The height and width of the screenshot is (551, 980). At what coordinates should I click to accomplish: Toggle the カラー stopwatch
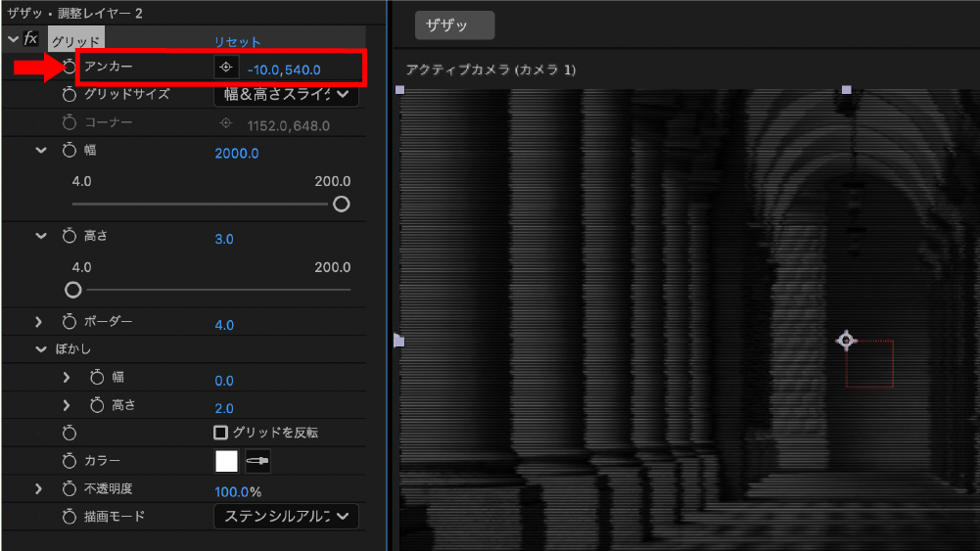tap(69, 460)
